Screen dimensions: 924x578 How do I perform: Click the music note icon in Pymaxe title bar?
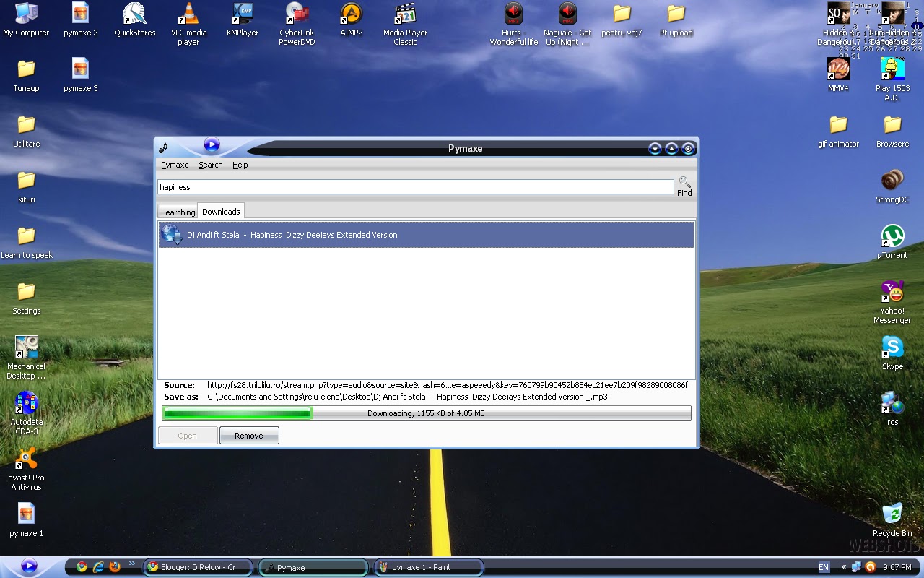164,147
